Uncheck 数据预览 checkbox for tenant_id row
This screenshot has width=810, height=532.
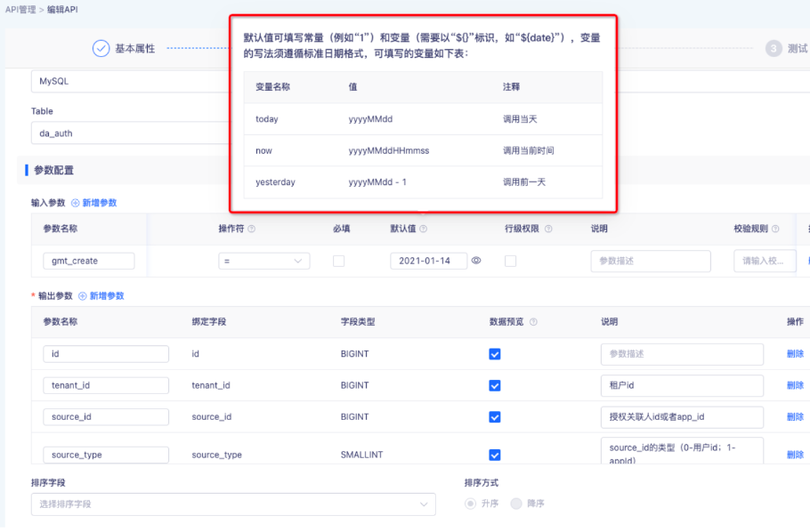point(495,385)
